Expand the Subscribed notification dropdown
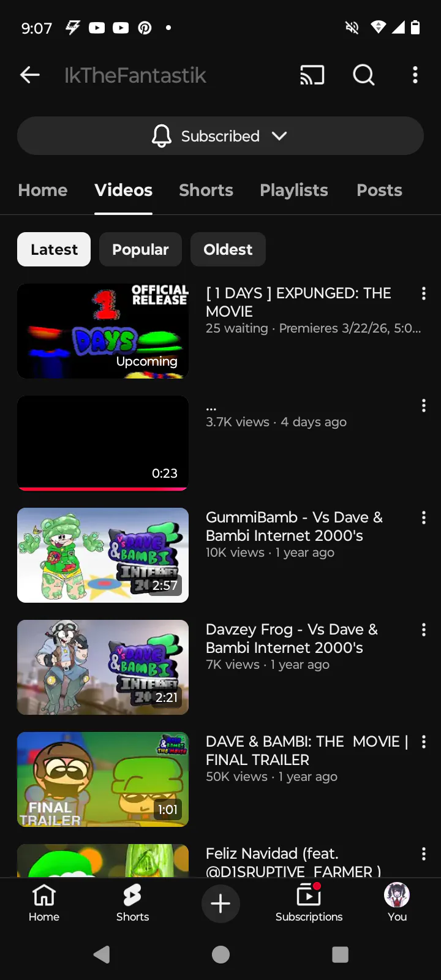441x980 pixels. 221,136
